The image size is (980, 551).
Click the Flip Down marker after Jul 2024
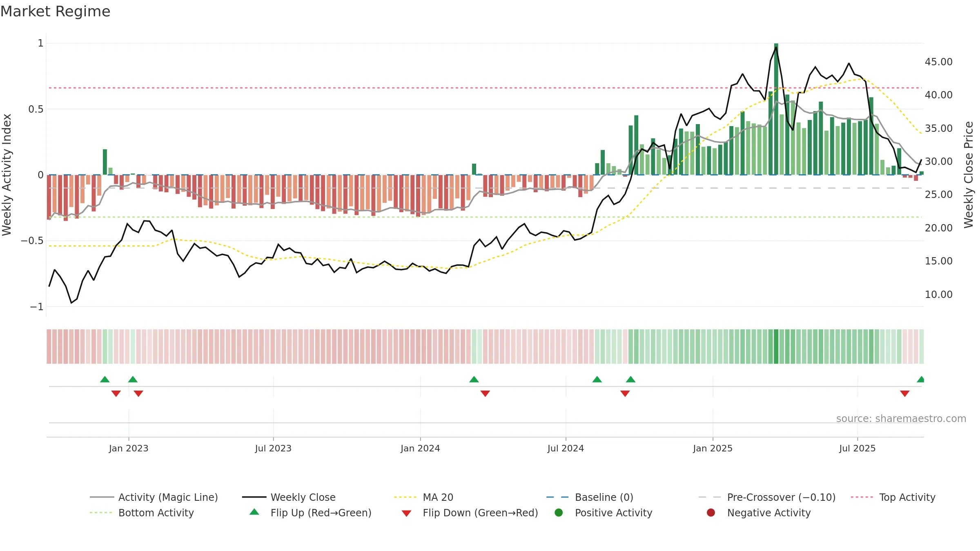pyautogui.click(x=625, y=393)
